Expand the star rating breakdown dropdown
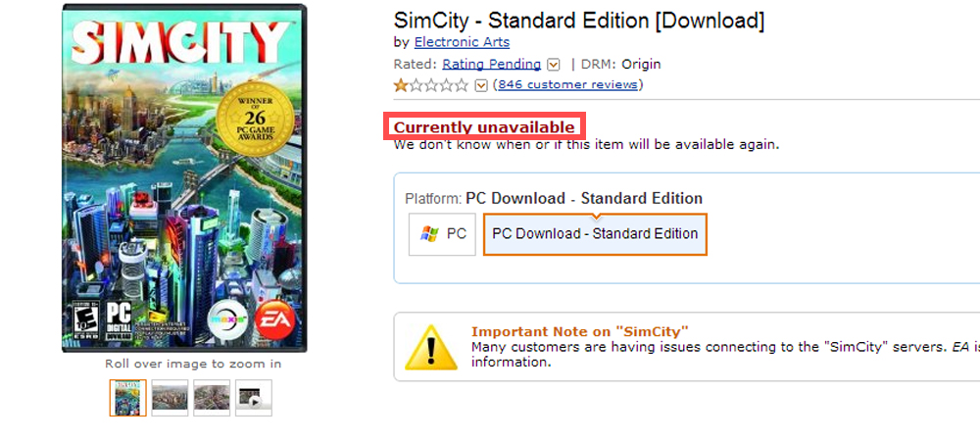Viewport: 980px width, 441px height. [481, 85]
